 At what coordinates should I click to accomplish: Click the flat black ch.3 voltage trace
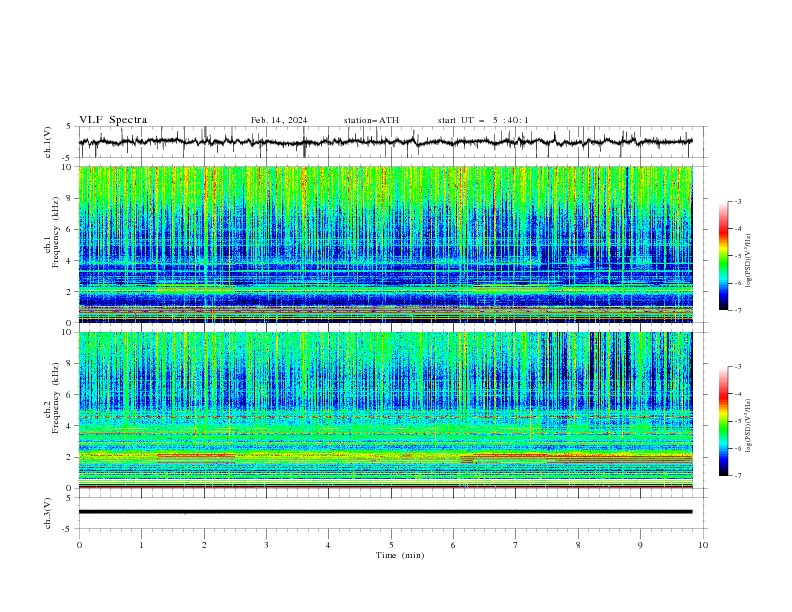[385, 512]
